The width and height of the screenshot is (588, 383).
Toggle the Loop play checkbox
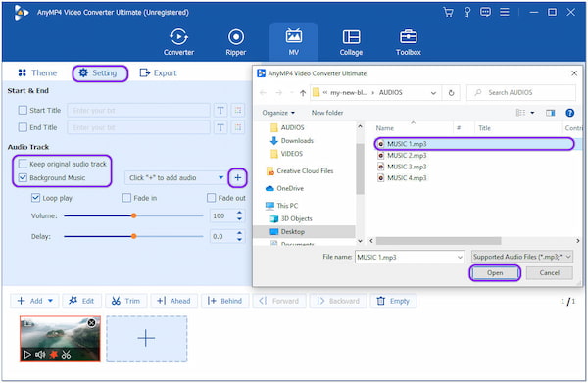tap(35, 198)
